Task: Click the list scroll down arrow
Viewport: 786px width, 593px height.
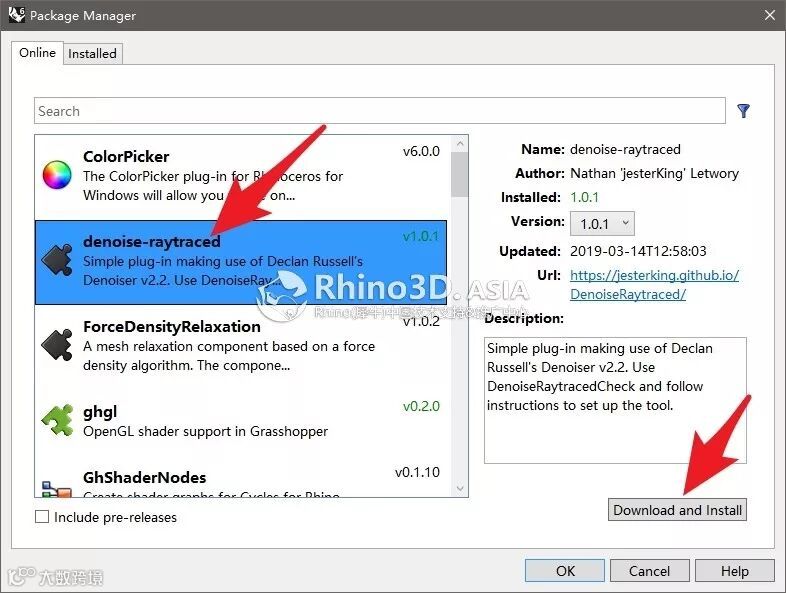Action: [x=460, y=488]
